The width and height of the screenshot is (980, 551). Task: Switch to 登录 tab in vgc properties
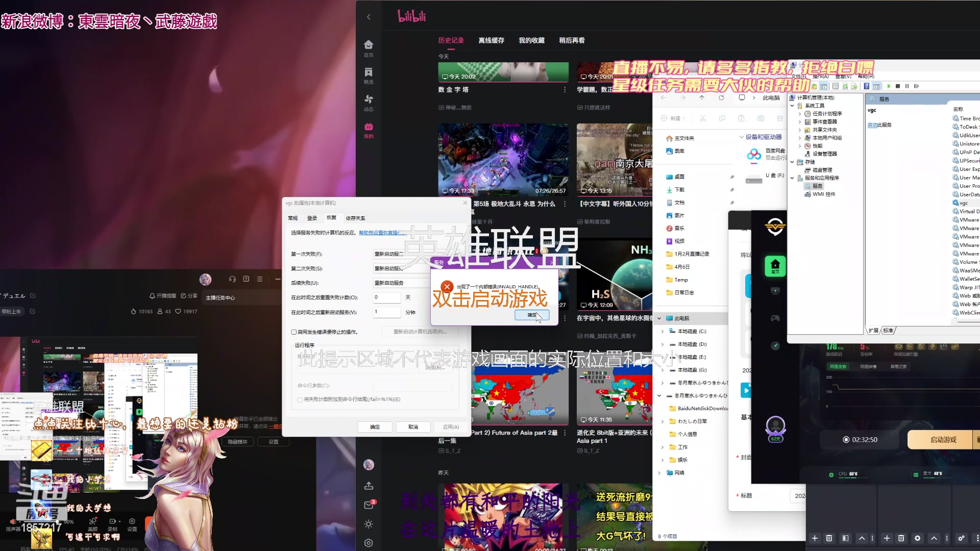[x=312, y=218]
